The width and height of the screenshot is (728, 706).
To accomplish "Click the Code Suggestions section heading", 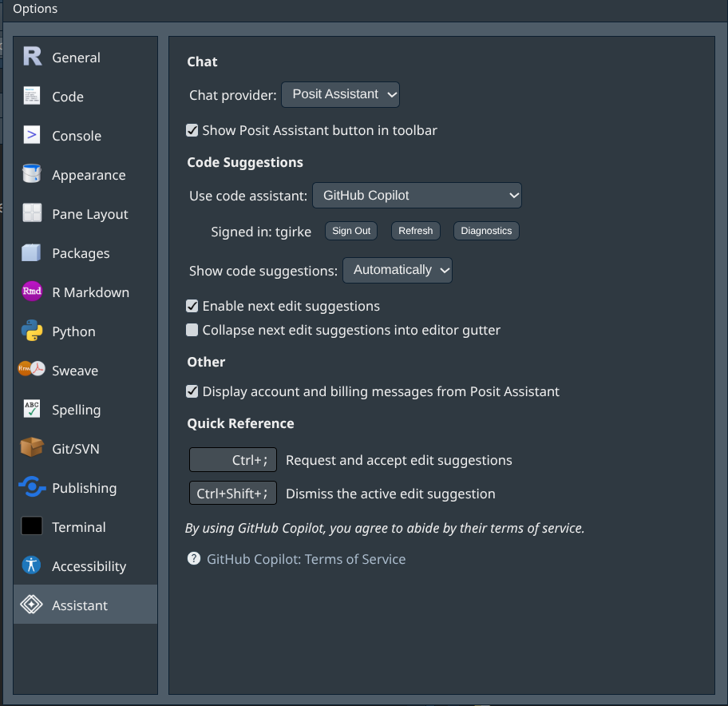I will (245, 162).
